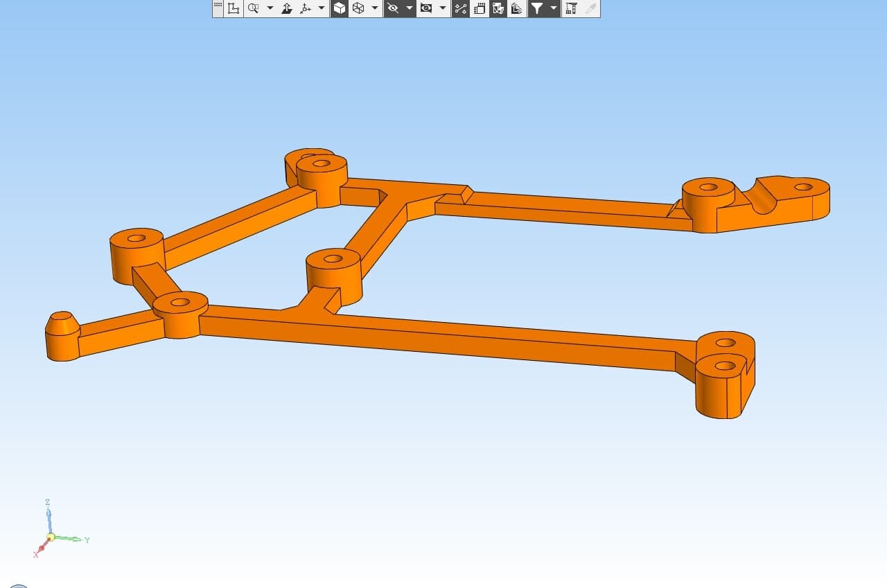Enable shaded solid cube display mode
Viewport: 887px width, 588px height.
(340, 8)
